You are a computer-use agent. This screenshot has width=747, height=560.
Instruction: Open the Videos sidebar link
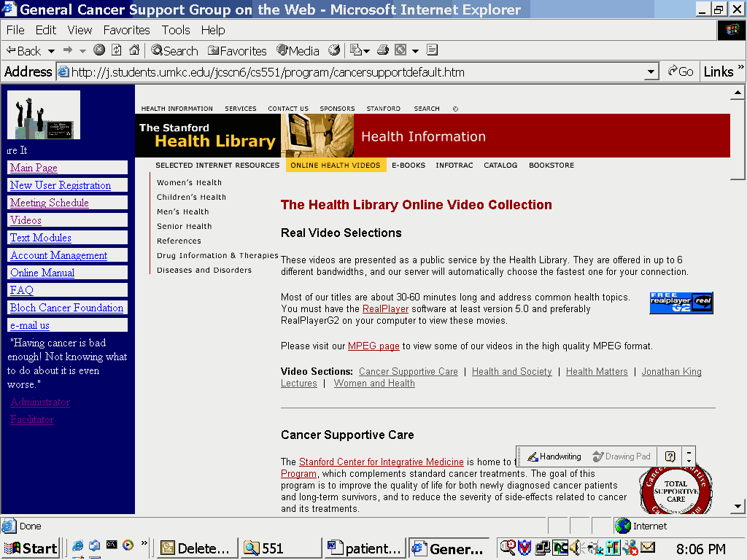[26, 220]
